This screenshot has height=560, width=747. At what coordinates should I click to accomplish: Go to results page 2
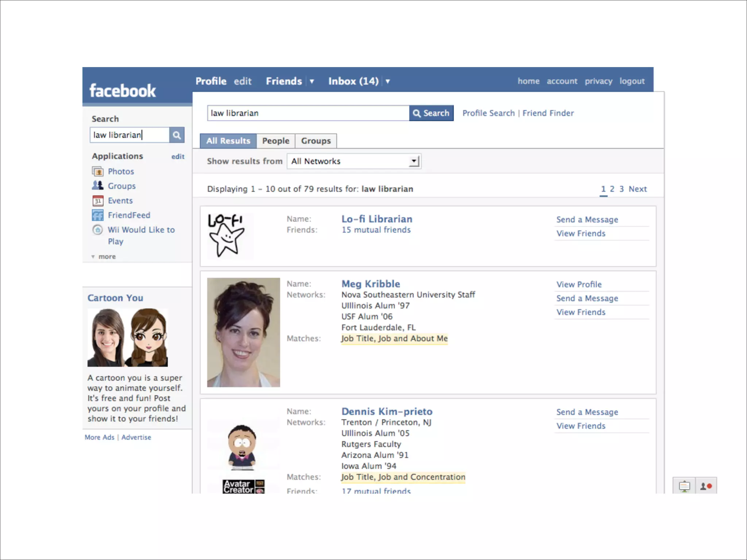(x=612, y=189)
